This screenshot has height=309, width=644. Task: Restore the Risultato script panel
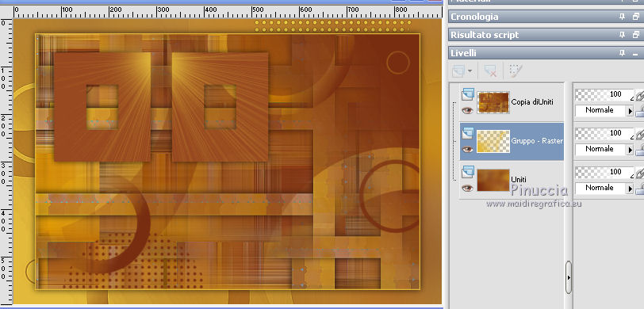tap(636, 35)
